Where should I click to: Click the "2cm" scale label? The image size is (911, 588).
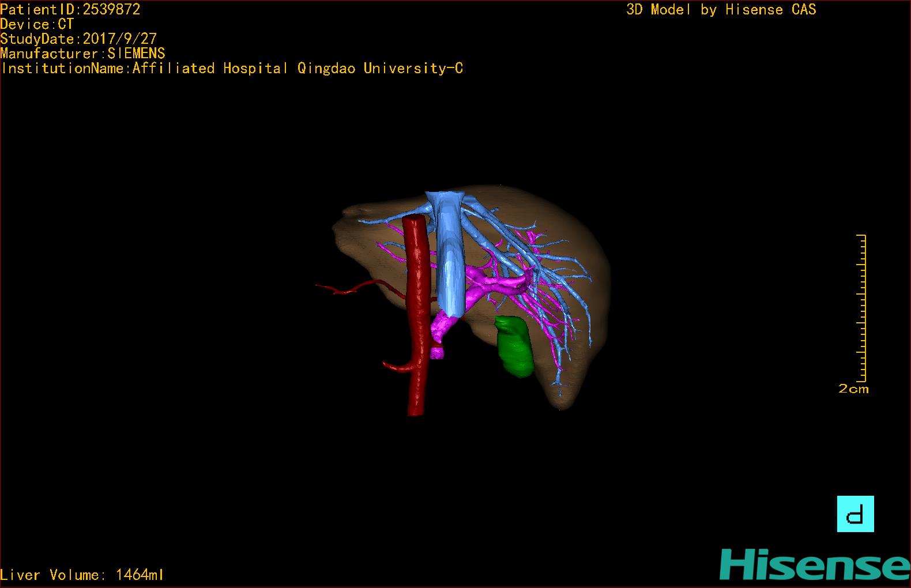pyautogui.click(x=853, y=389)
